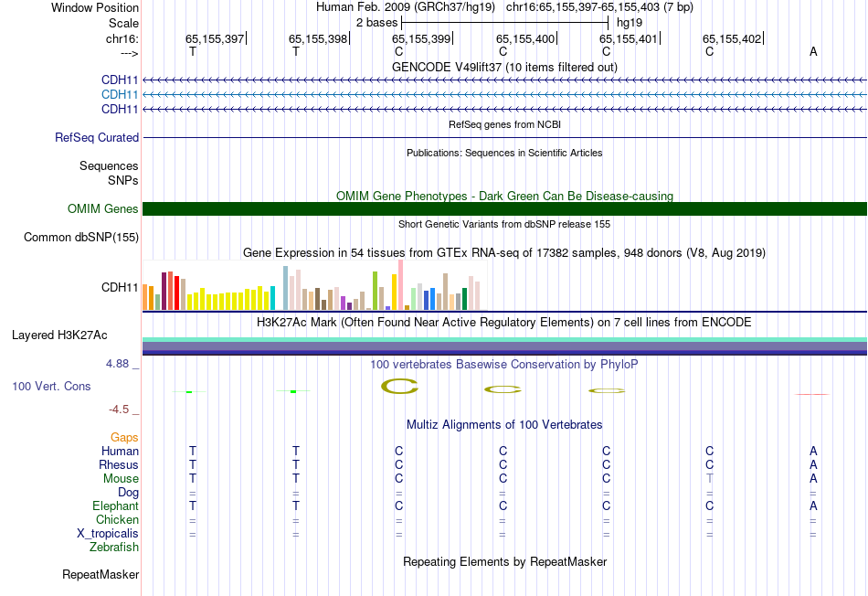Open the Layered H3K27Ac track label

click(59, 335)
